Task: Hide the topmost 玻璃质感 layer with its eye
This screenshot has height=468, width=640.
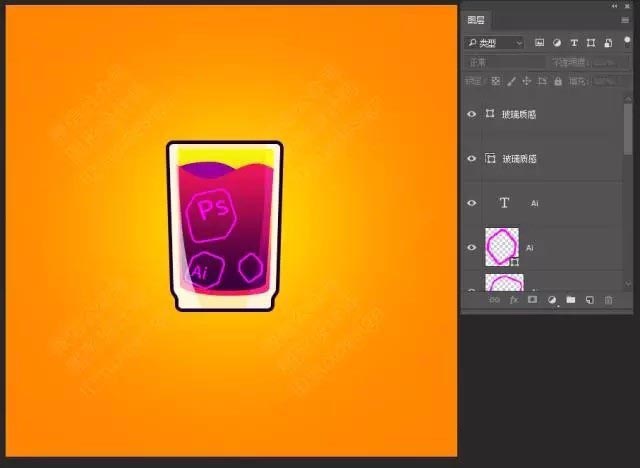Action: coord(471,114)
